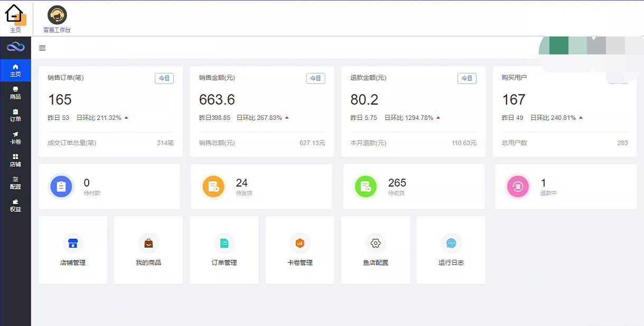Click 日环比 211.32% text

click(99, 118)
